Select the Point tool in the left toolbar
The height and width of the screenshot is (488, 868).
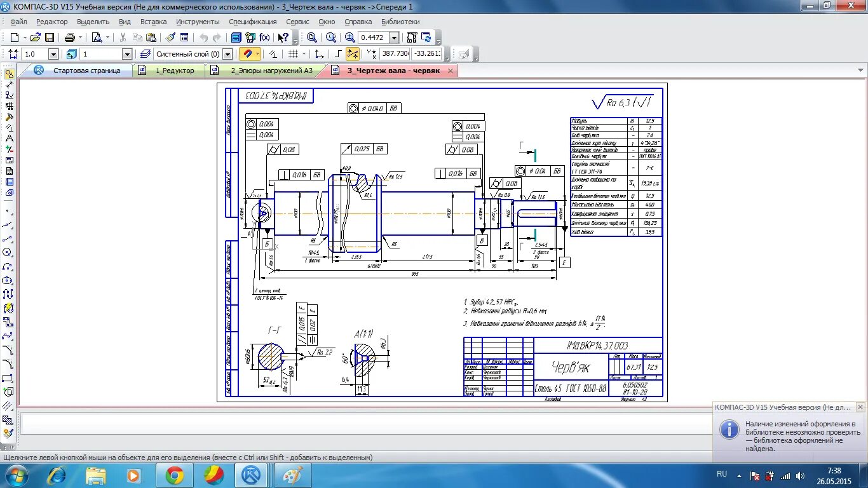pyautogui.click(x=8, y=210)
